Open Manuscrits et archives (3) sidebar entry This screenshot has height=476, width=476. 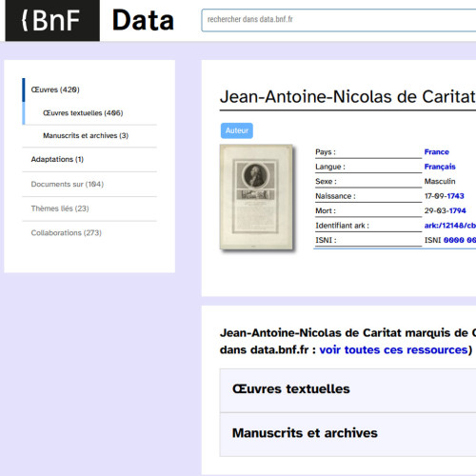tap(86, 136)
